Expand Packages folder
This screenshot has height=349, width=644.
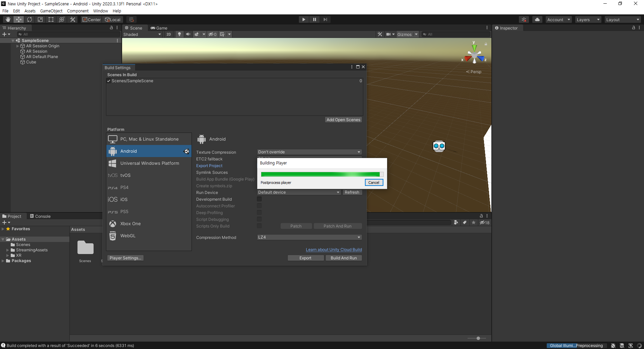click(3, 261)
